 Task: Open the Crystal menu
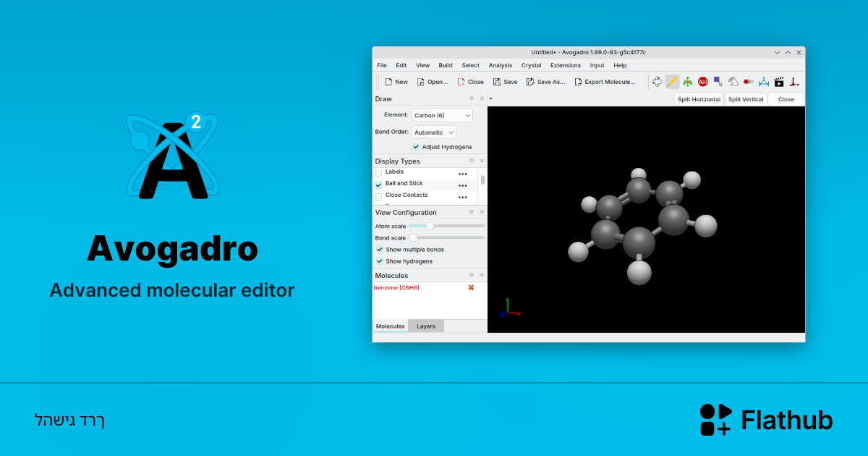[x=531, y=64]
